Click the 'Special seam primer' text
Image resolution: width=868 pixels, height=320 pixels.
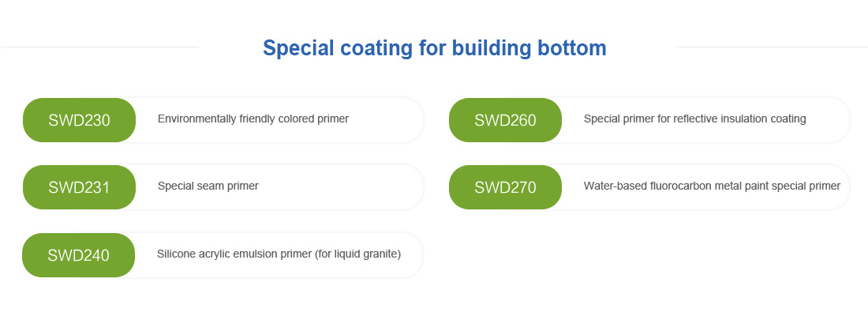pos(208,186)
